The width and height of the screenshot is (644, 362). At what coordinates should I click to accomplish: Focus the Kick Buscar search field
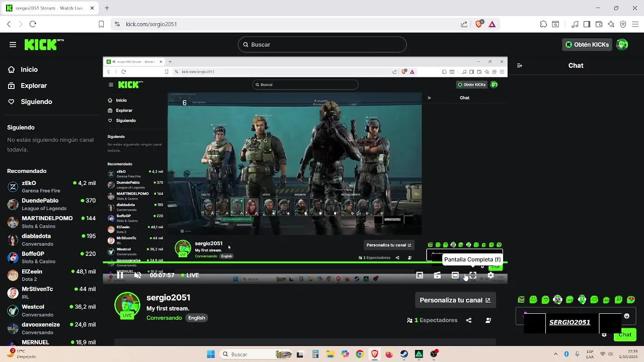click(x=322, y=44)
